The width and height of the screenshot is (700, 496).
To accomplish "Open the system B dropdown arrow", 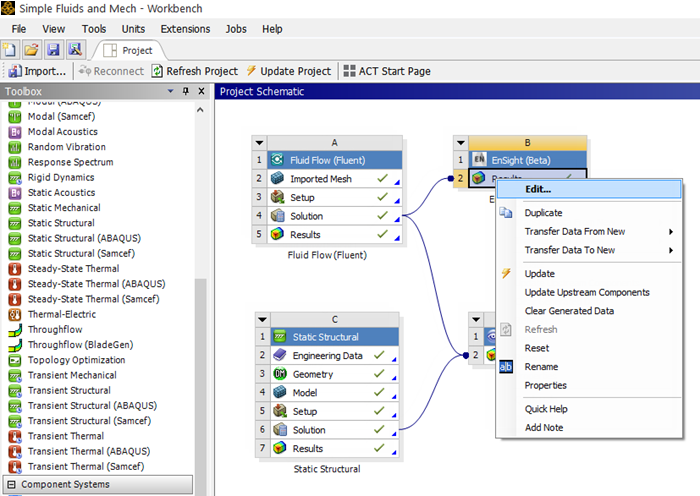I will 461,143.
